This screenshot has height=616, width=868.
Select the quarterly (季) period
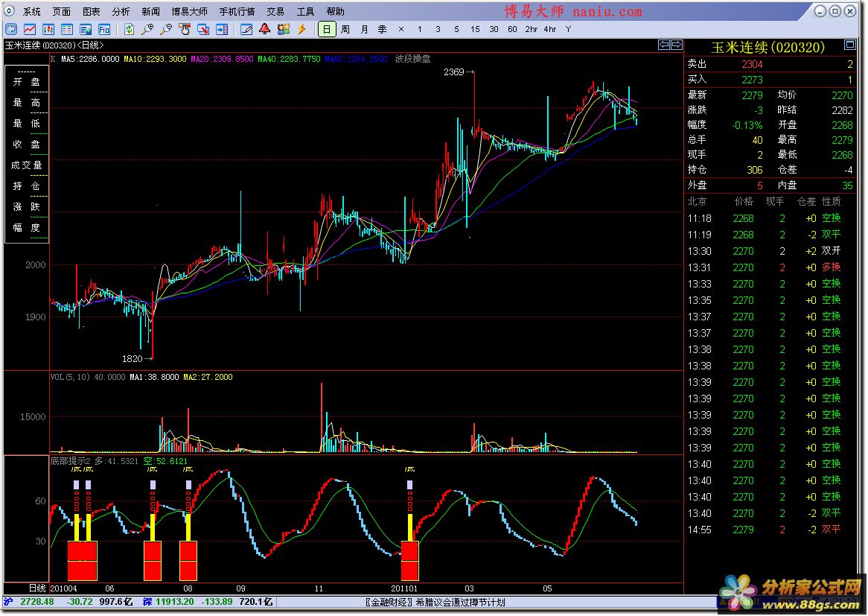[383, 29]
